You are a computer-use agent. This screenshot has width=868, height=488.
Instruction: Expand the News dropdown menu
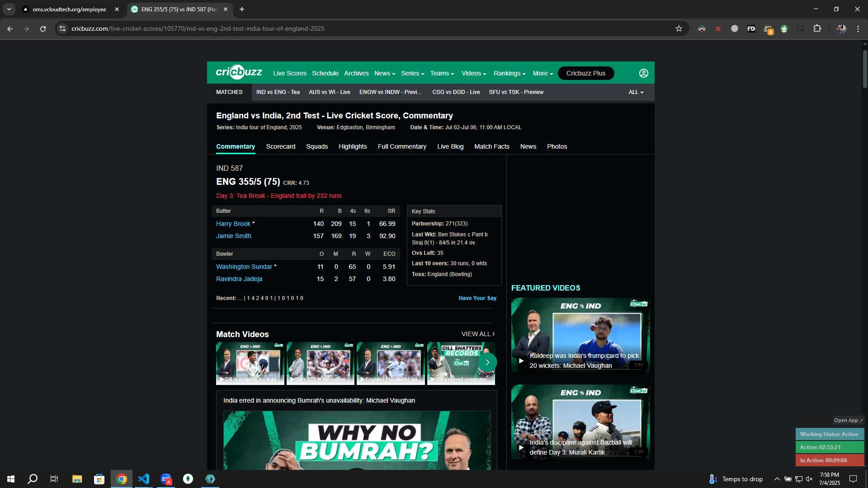click(x=385, y=73)
